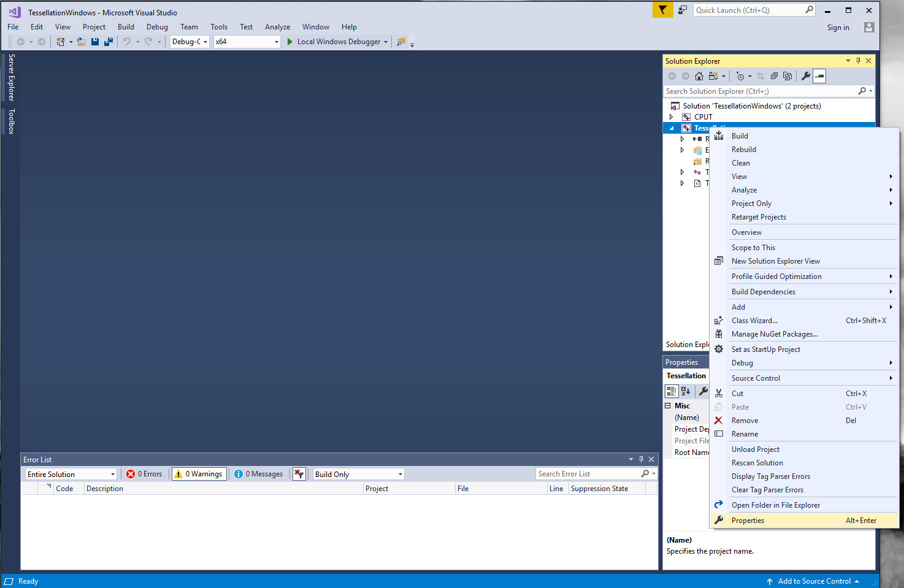Toggle the 0 Errors filter
This screenshot has height=588, width=904.
pyautogui.click(x=144, y=474)
